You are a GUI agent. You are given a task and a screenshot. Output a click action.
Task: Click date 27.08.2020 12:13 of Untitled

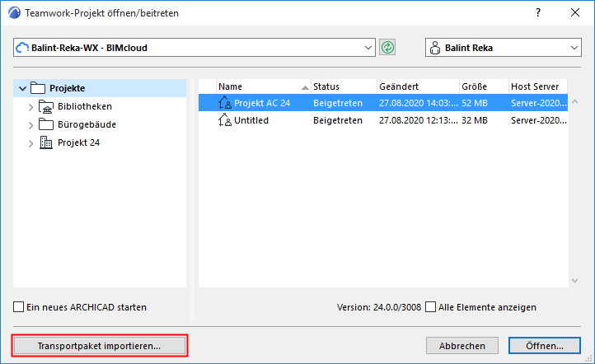[418, 120]
